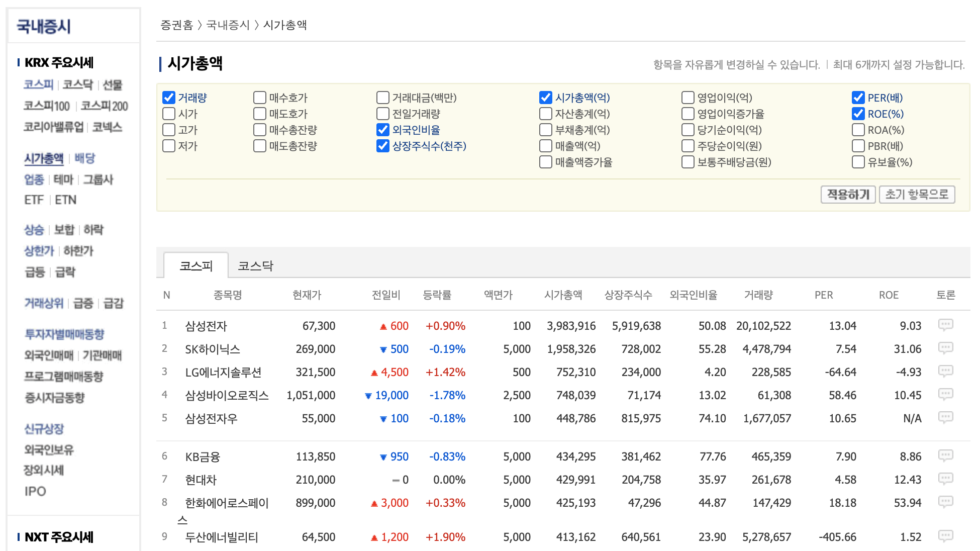Open the 배당 sidebar link
980x551 pixels.
pos(84,158)
